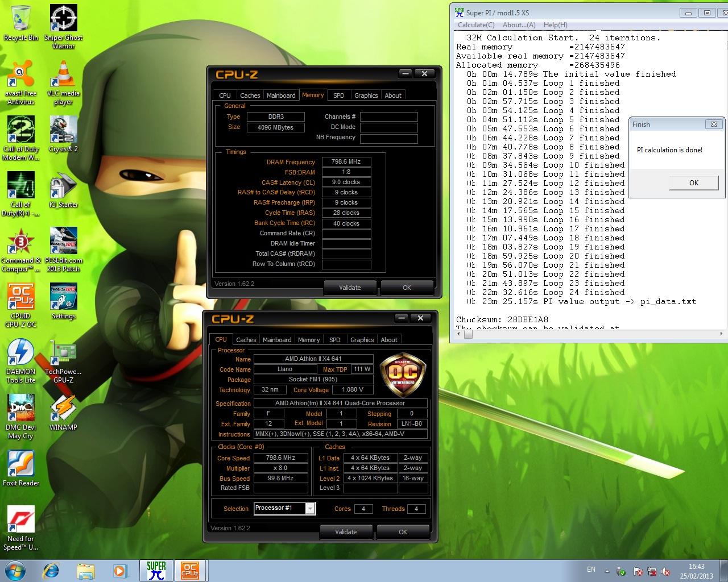Click Super PI horizontal scrollbar thumb
Image resolution: width=728 pixels, height=582 pixels.
(x=468, y=335)
